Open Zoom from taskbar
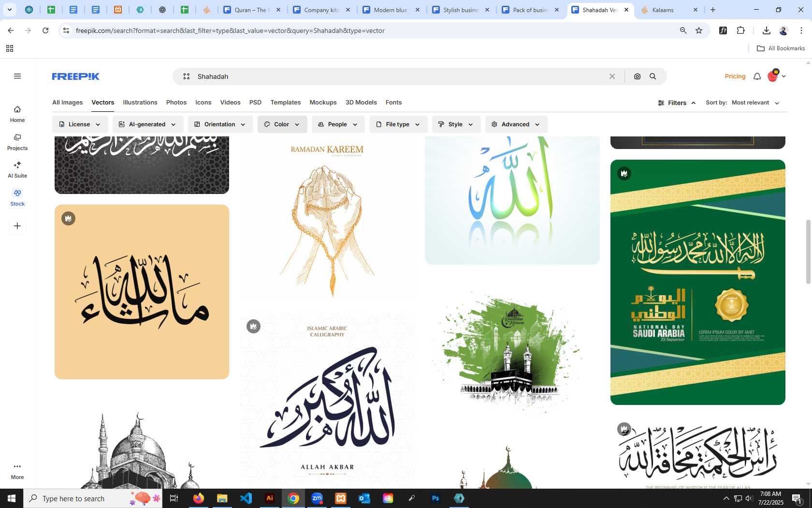812x508 pixels. point(317,498)
